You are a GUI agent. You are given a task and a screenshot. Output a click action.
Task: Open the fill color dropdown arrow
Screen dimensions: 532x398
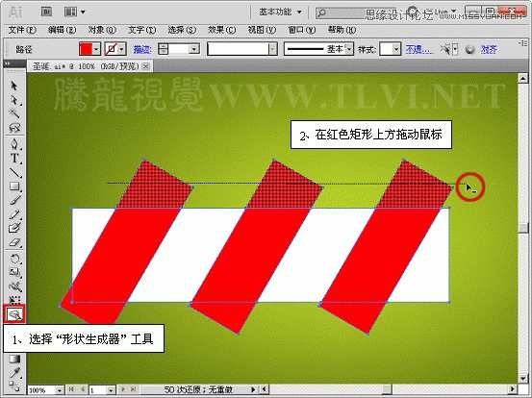pyautogui.click(x=97, y=49)
